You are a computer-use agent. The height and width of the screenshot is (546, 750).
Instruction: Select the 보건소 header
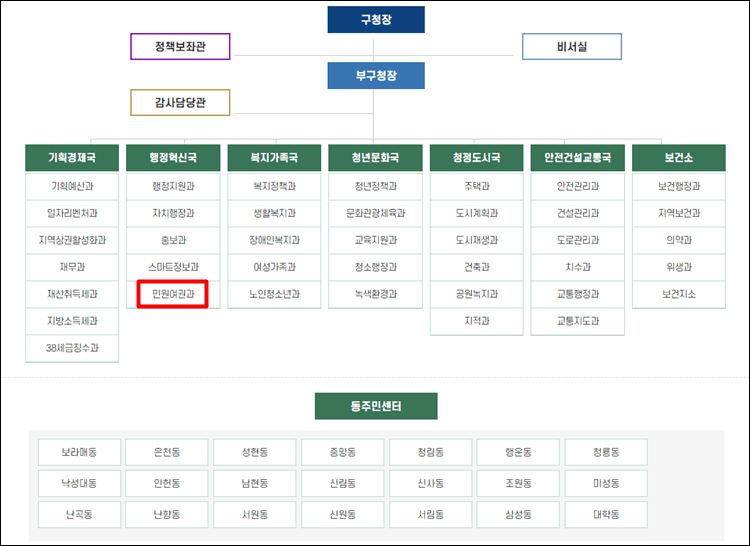679,158
